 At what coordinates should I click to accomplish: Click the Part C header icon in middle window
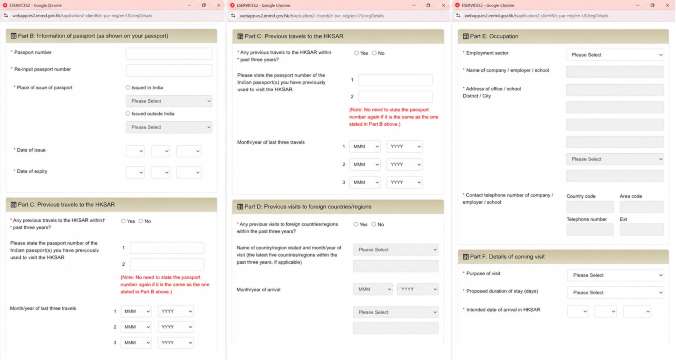click(240, 36)
